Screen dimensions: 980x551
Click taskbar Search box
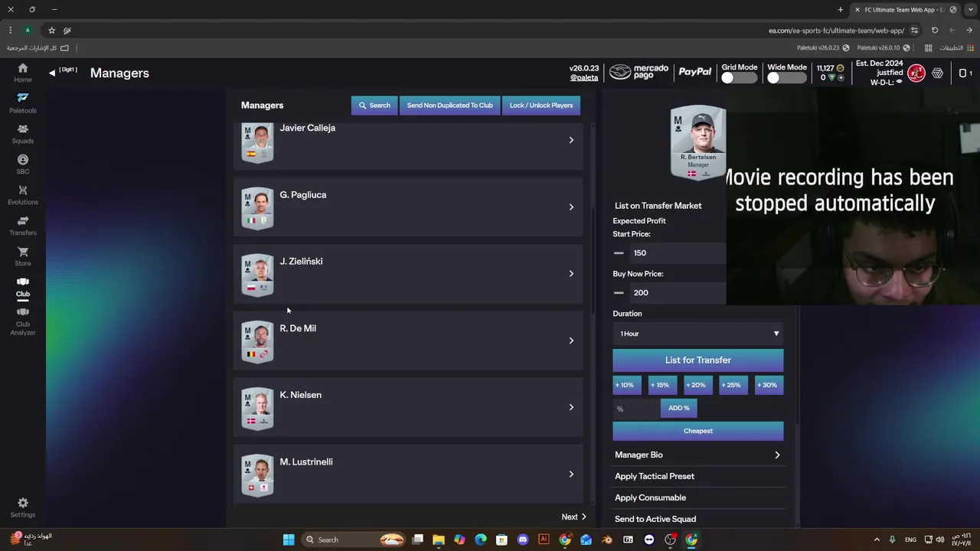pos(354,540)
